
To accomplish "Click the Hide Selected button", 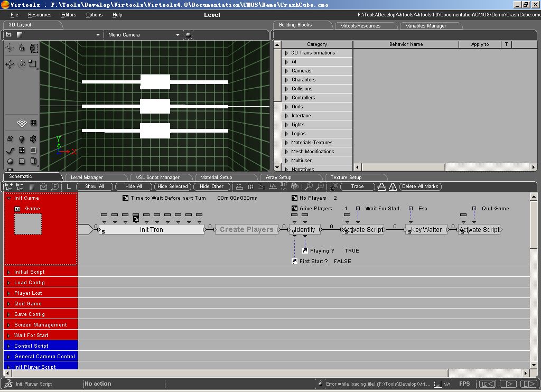I will coord(173,186).
